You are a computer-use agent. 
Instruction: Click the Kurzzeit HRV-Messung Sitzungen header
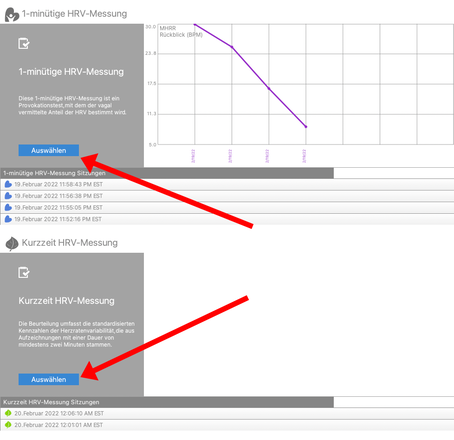tap(167, 402)
